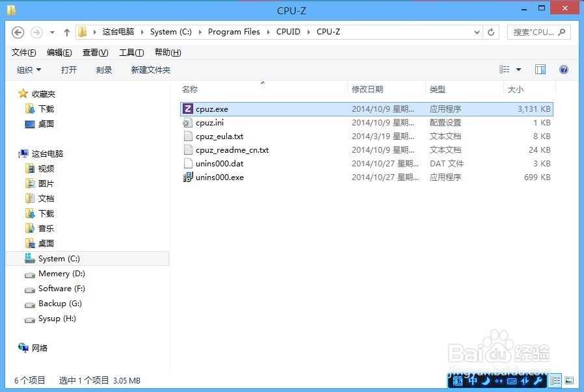Open Help using the question mark icon
584x392 pixels.
tap(563, 69)
